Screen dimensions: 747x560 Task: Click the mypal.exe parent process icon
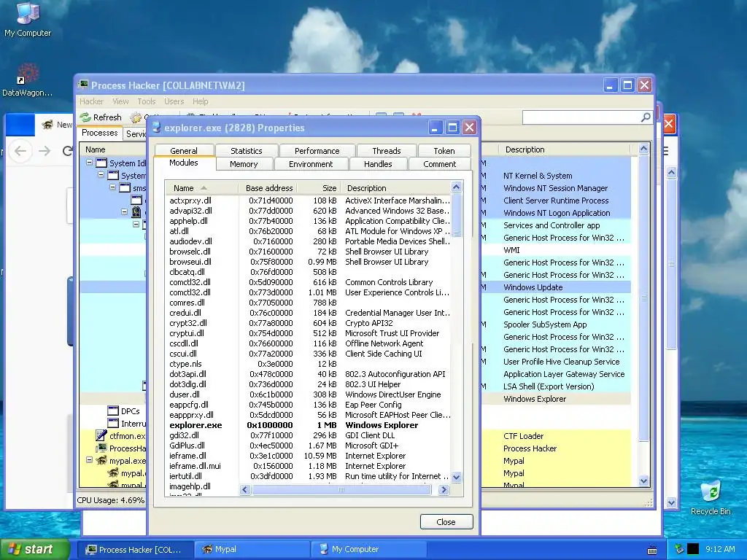101,461
